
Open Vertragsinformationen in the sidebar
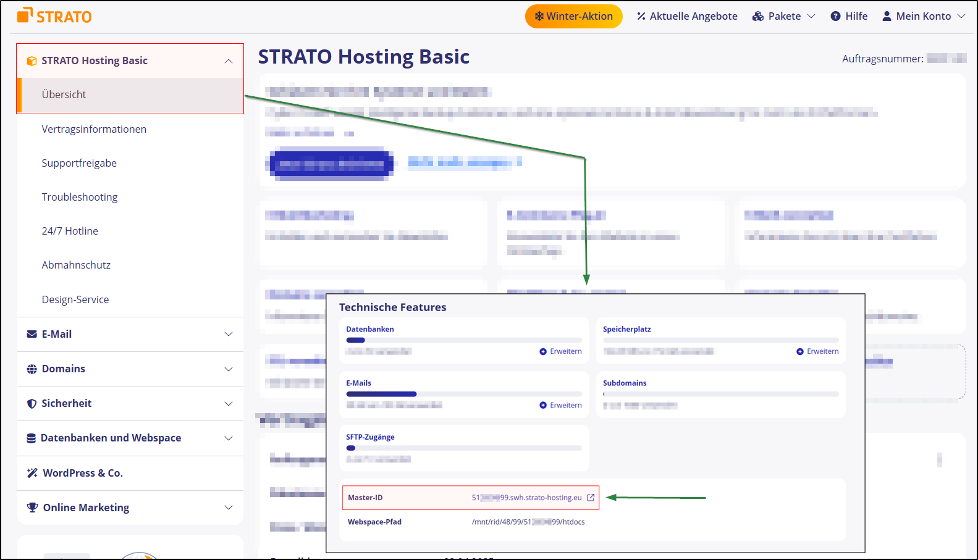pos(94,129)
